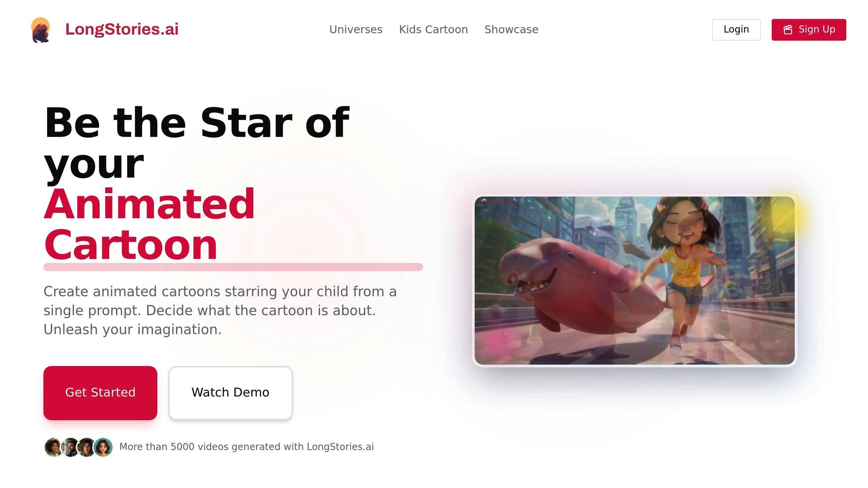This screenshot has height=488, width=868.
Task: Select the avatar of the woman with glasses
Action: tap(86, 447)
